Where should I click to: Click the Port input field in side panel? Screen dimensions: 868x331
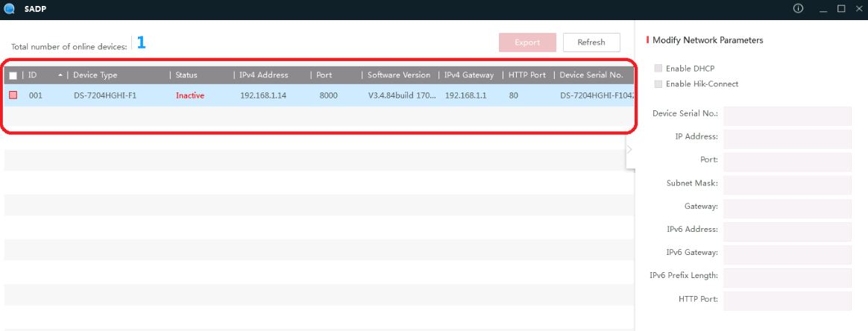point(787,163)
